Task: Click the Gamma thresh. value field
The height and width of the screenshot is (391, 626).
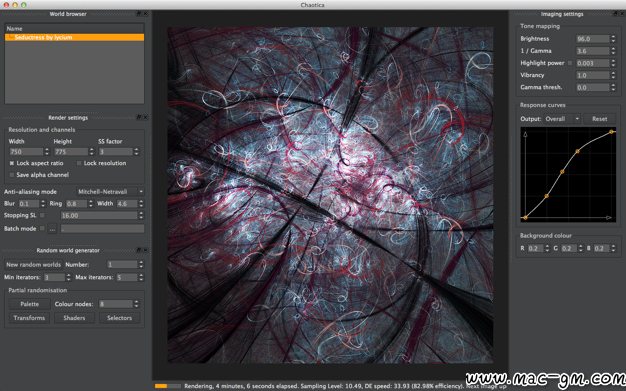Action: (593, 87)
